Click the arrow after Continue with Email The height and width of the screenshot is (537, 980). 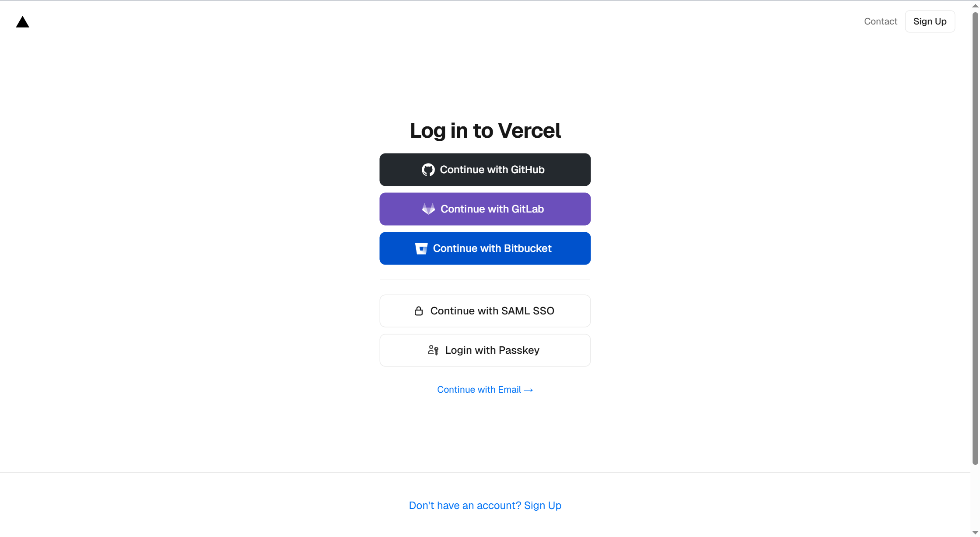[528, 390]
